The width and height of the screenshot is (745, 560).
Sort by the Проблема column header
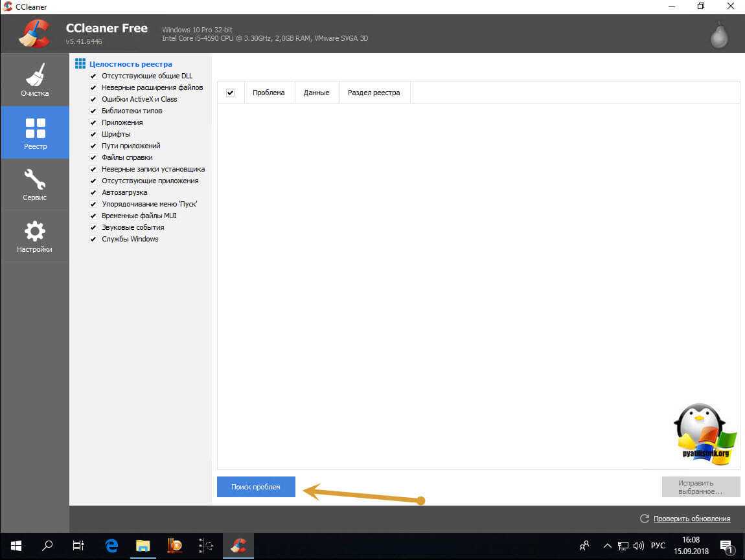pos(268,93)
